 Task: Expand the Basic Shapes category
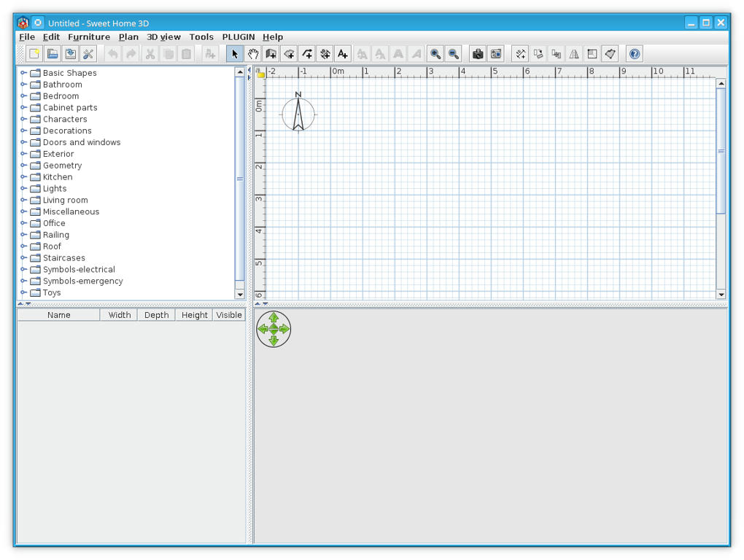point(23,73)
